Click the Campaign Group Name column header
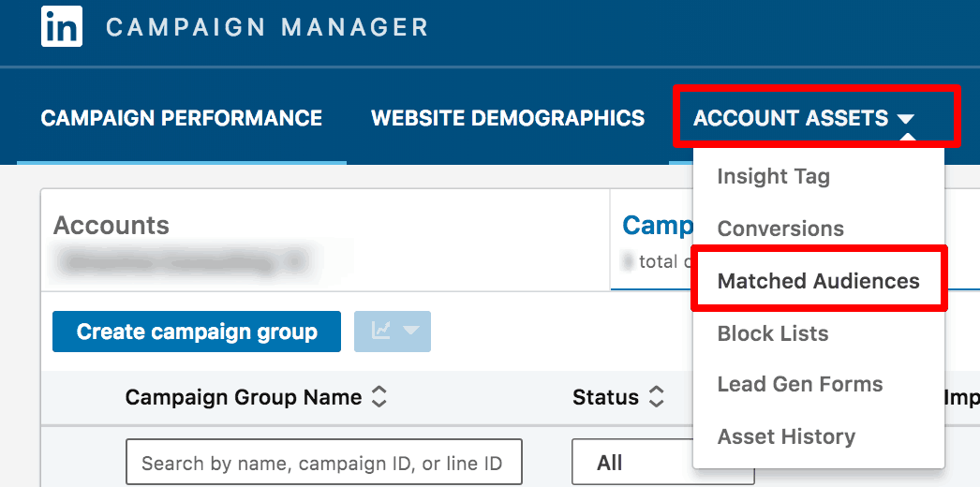The image size is (980, 487). click(244, 397)
